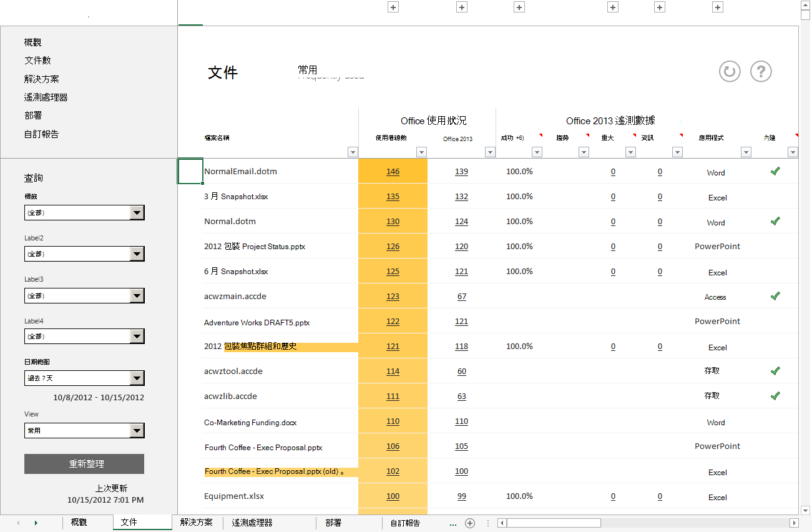This screenshot has width=812, height=532.
Task: Click the horizontal scrollbar thumb
Action: pyautogui.click(x=554, y=523)
